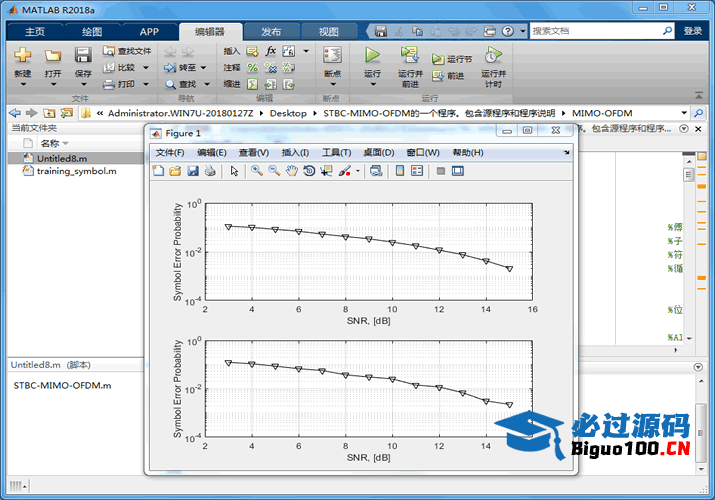Open Figure 1 帮助(H) menu
Screen dimensions: 715x500
tap(467, 153)
